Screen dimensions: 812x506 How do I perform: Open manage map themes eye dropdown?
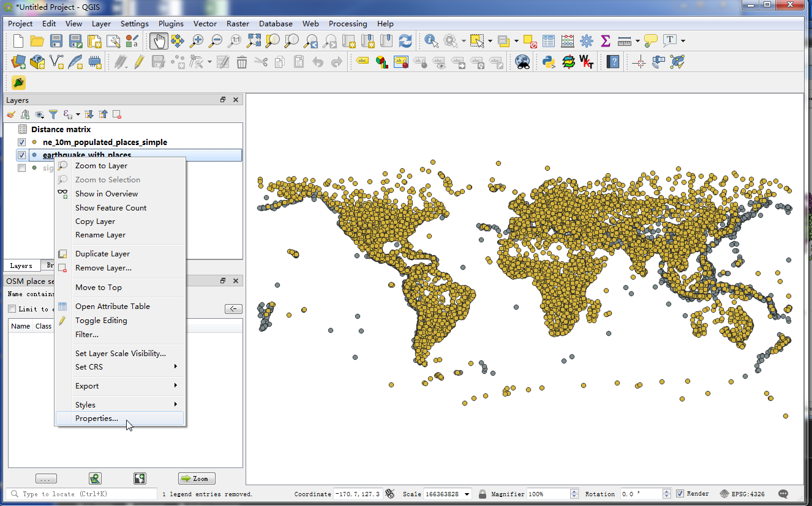click(x=39, y=114)
